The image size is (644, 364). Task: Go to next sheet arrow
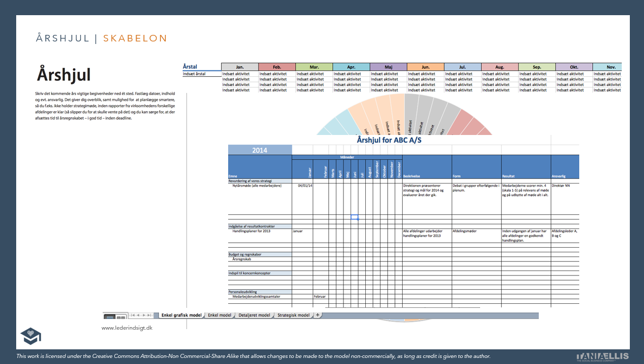[x=144, y=315]
